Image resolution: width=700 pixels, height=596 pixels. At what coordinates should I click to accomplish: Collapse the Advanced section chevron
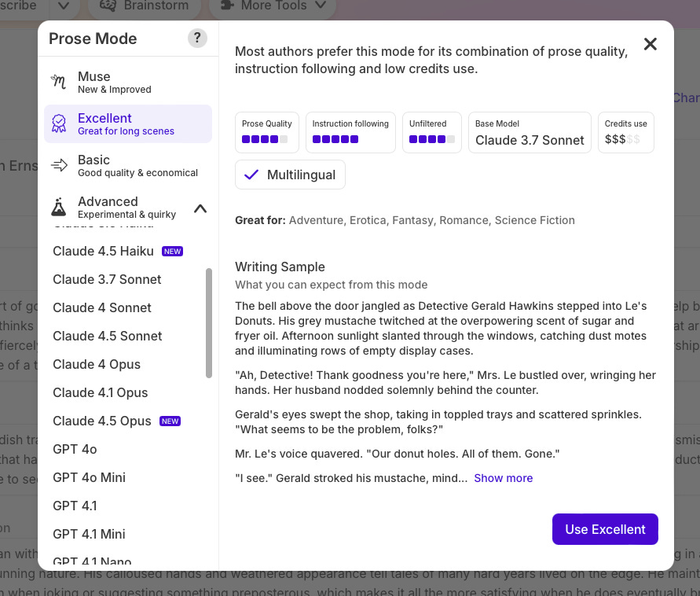coord(200,208)
